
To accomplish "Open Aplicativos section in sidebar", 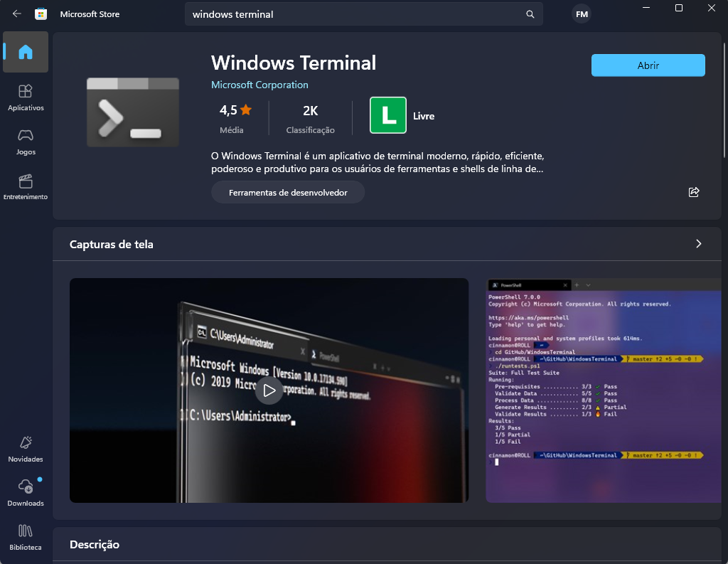I will coord(26,97).
